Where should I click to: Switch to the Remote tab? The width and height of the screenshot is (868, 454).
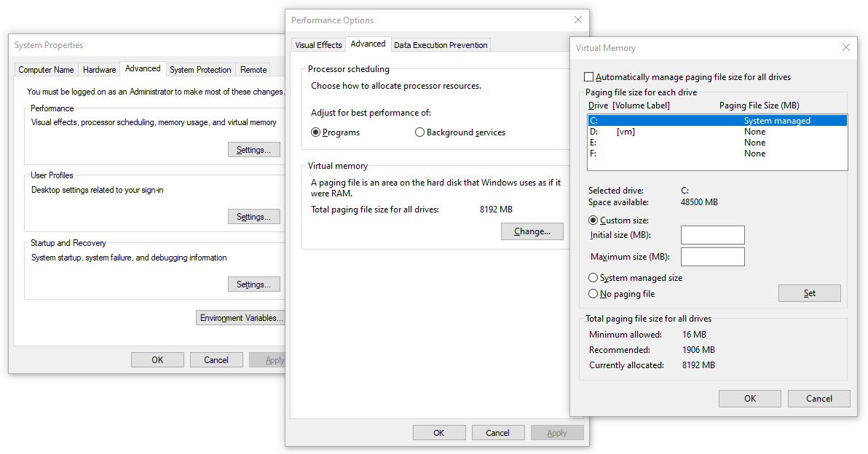[253, 70]
